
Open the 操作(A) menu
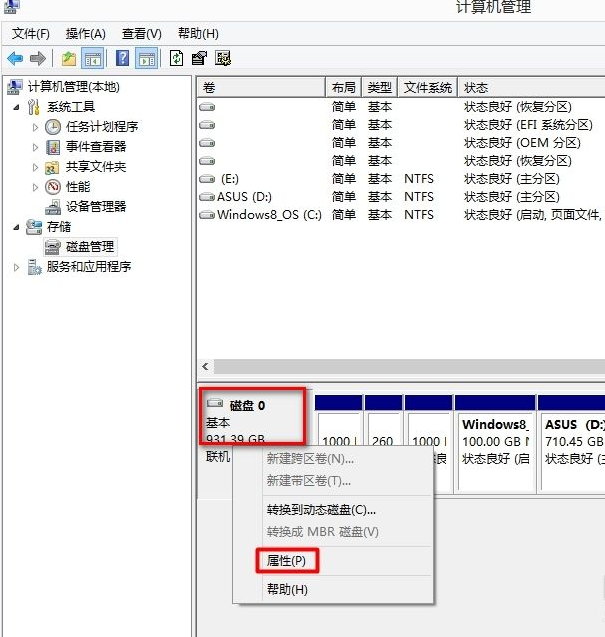(84, 34)
